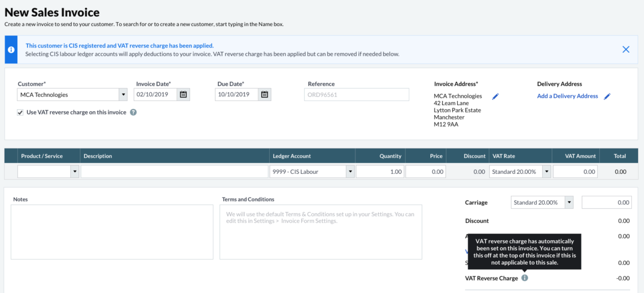Click the line item Description field
The image size is (644, 293).
(174, 172)
